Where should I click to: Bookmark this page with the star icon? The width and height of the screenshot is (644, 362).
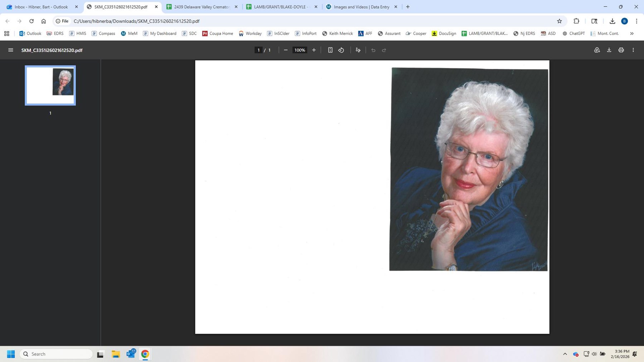pos(559,21)
